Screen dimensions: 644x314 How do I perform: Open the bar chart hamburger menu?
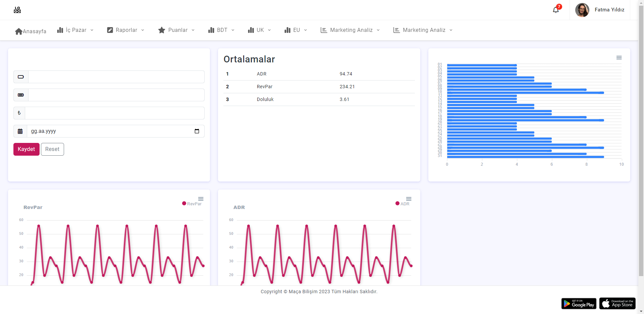click(619, 58)
